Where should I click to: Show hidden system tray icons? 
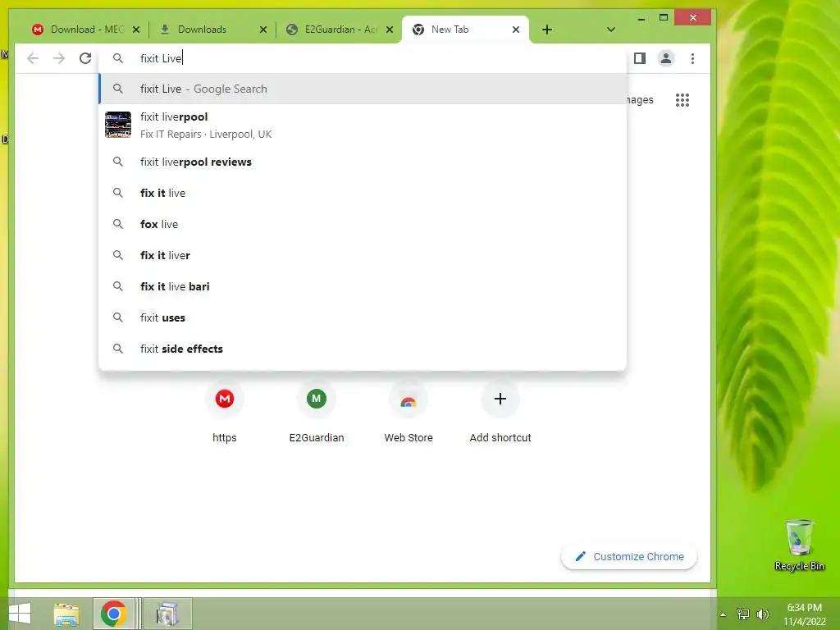pos(724,614)
